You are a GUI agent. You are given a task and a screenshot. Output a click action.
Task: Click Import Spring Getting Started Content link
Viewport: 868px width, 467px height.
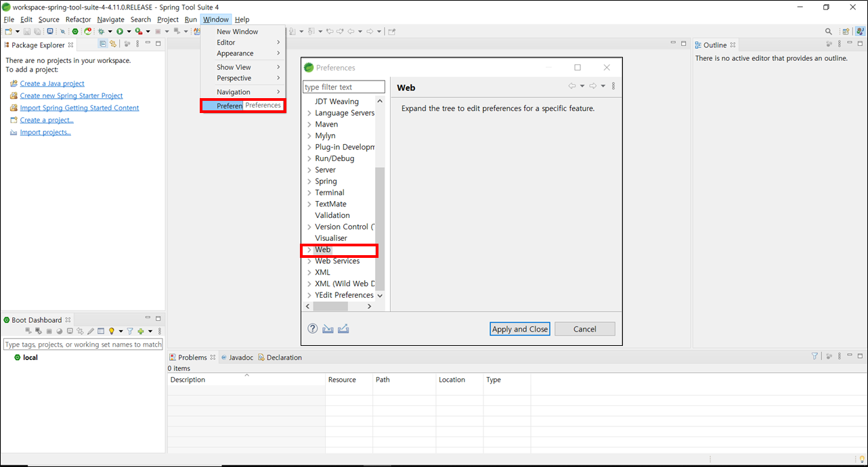coord(79,108)
